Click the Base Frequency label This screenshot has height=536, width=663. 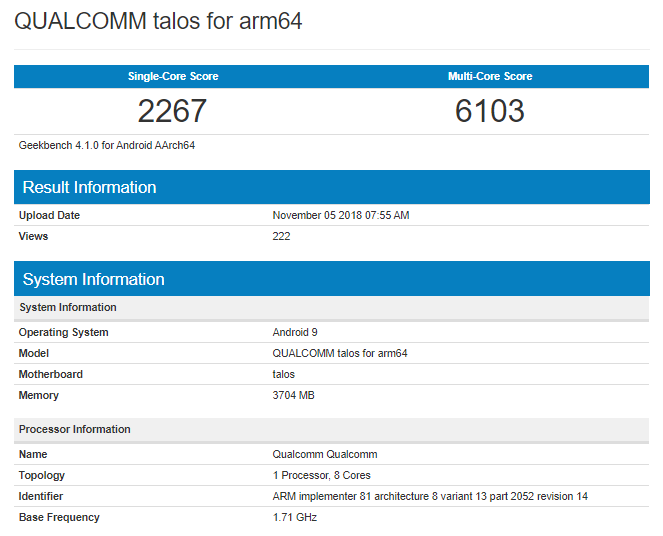(59, 517)
